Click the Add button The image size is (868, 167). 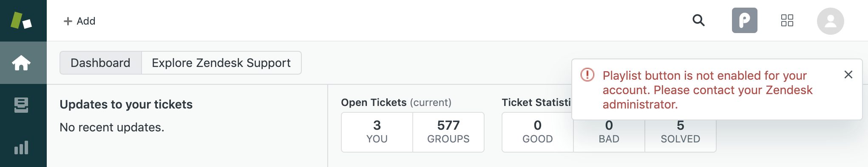79,21
